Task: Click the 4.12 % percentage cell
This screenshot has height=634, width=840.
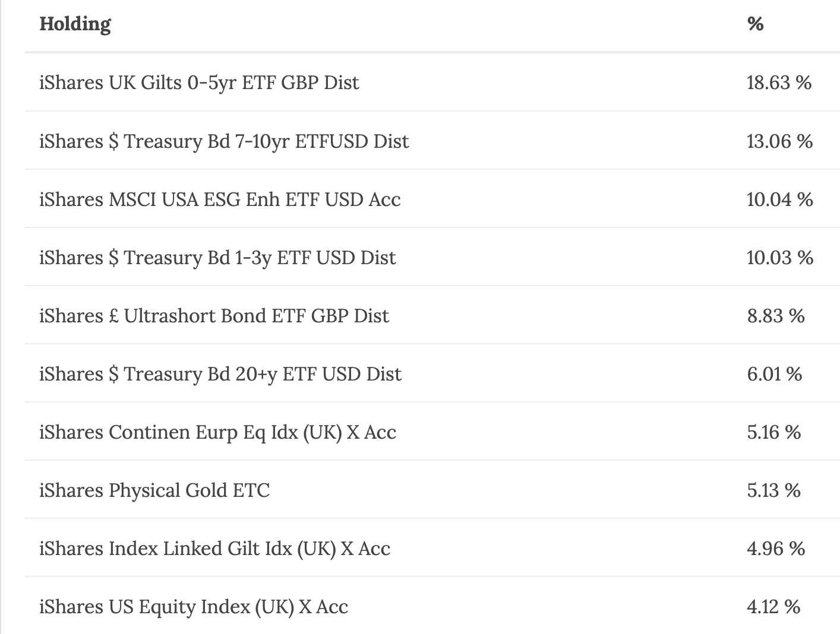Action: 773,607
